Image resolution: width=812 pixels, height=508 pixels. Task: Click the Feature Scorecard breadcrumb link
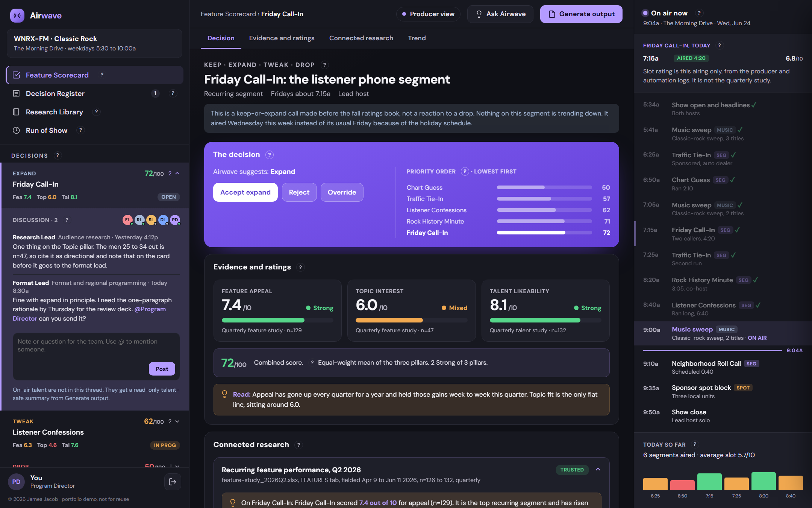[x=228, y=14]
